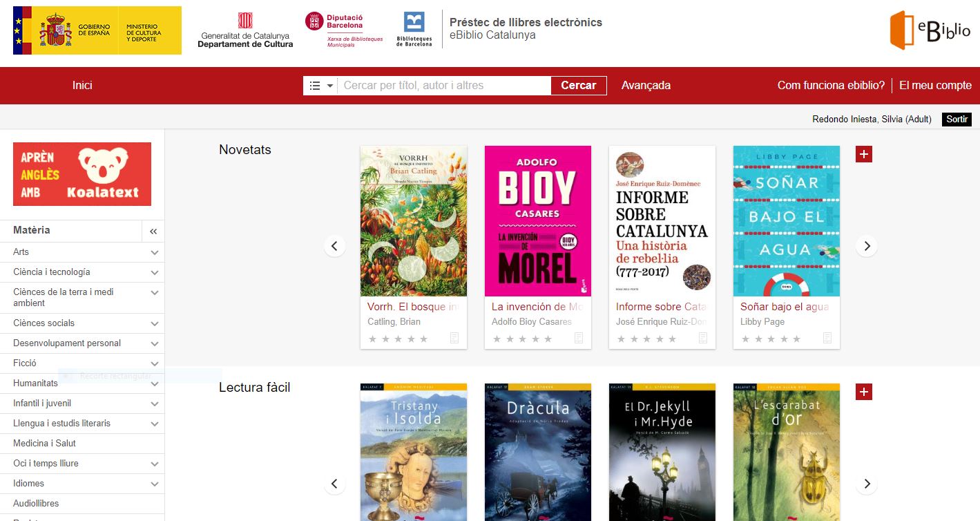Click ebook format icon for Informe sobre Catalunya
Viewport: 980px width, 521px height.
(703, 338)
